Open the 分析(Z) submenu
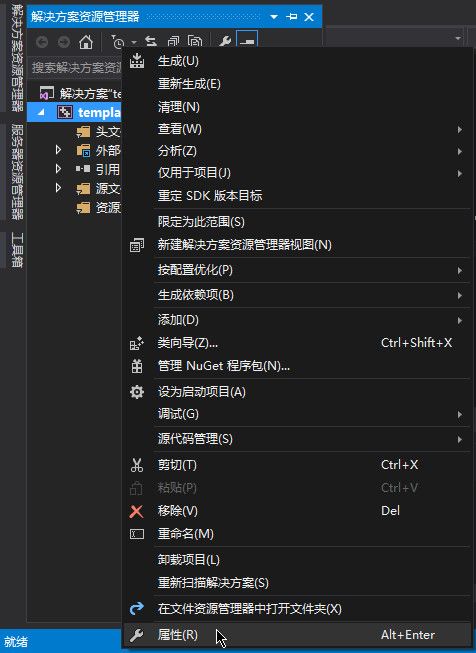 point(298,151)
